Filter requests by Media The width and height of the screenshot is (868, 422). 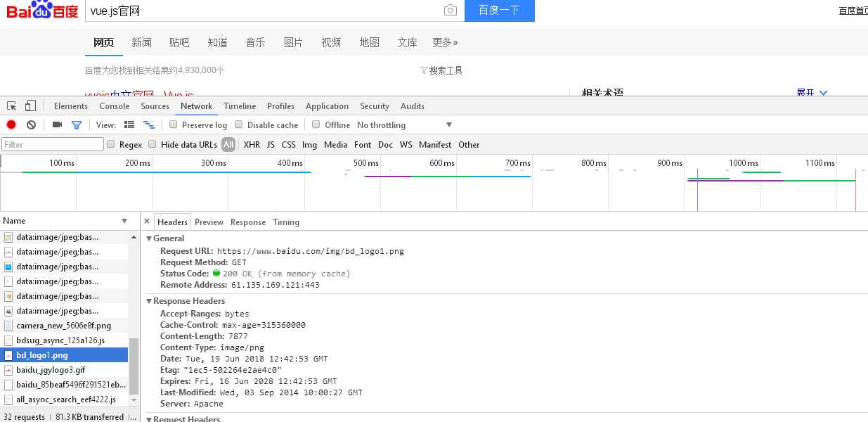tap(335, 145)
